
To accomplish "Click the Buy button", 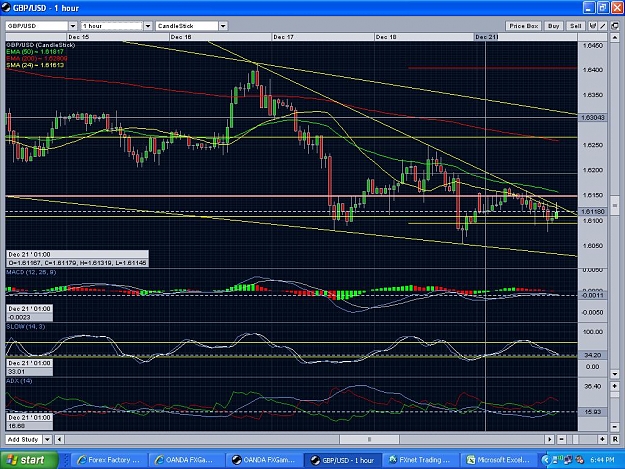I will point(553,26).
